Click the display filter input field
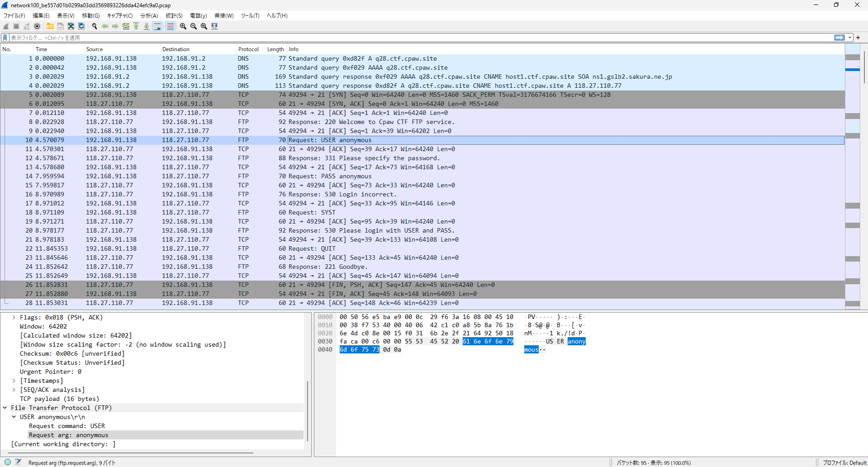Screen dimensions: 868x467 point(407,38)
